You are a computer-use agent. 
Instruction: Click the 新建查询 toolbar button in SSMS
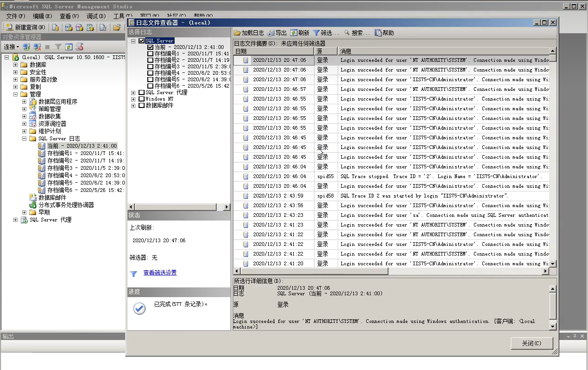pyautogui.click(x=26, y=27)
